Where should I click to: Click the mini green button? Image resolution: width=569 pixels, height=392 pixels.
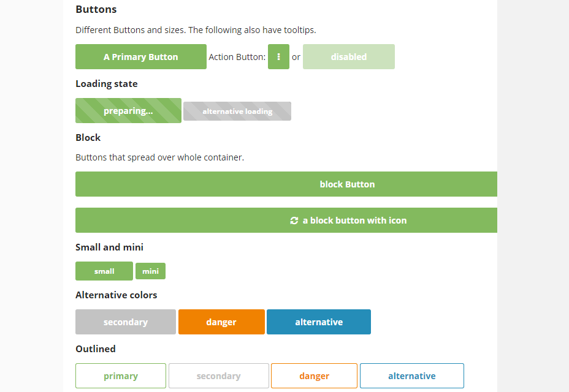point(150,271)
